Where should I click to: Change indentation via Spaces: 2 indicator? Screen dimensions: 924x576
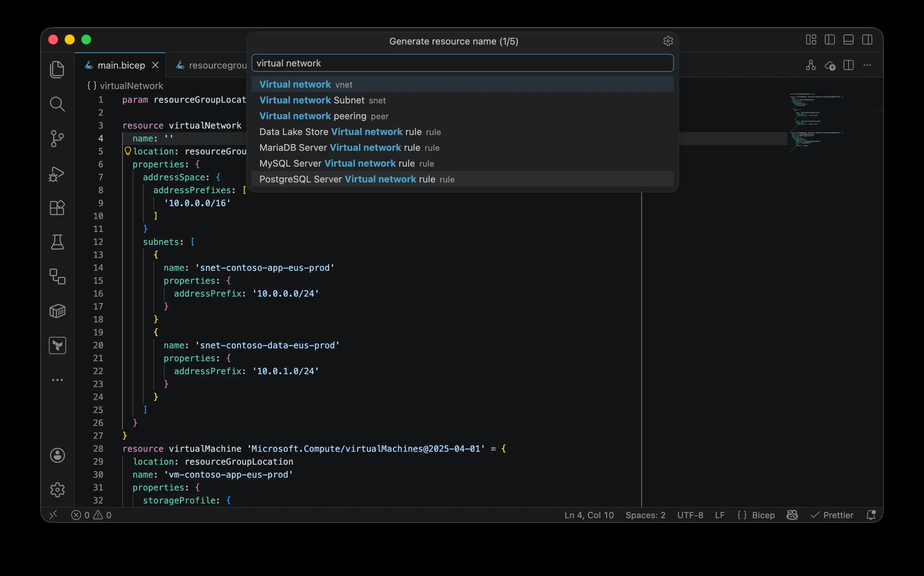click(645, 515)
